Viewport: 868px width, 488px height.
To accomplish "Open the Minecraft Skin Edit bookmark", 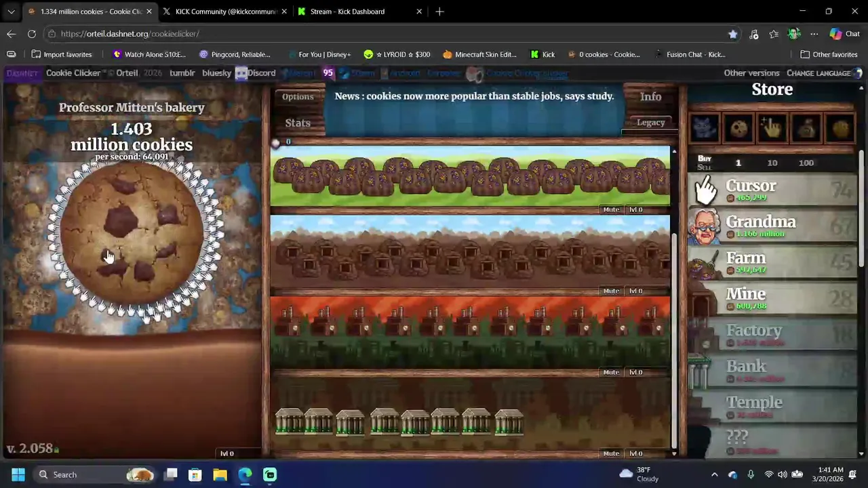I will 479,54.
